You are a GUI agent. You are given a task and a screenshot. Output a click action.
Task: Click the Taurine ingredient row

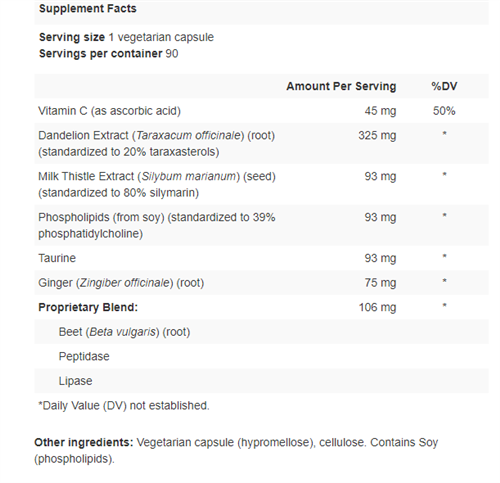pyautogui.click(x=262, y=258)
